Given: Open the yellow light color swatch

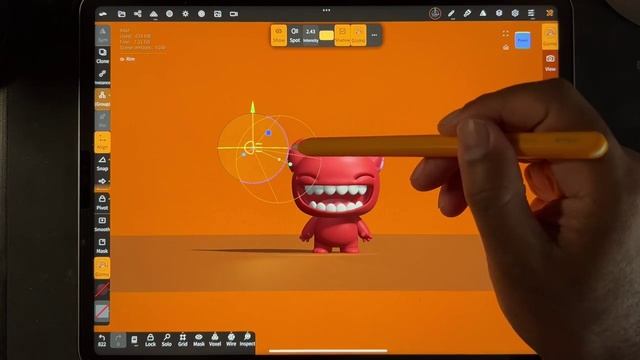Looking at the screenshot, I should pyautogui.click(x=327, y=36).
